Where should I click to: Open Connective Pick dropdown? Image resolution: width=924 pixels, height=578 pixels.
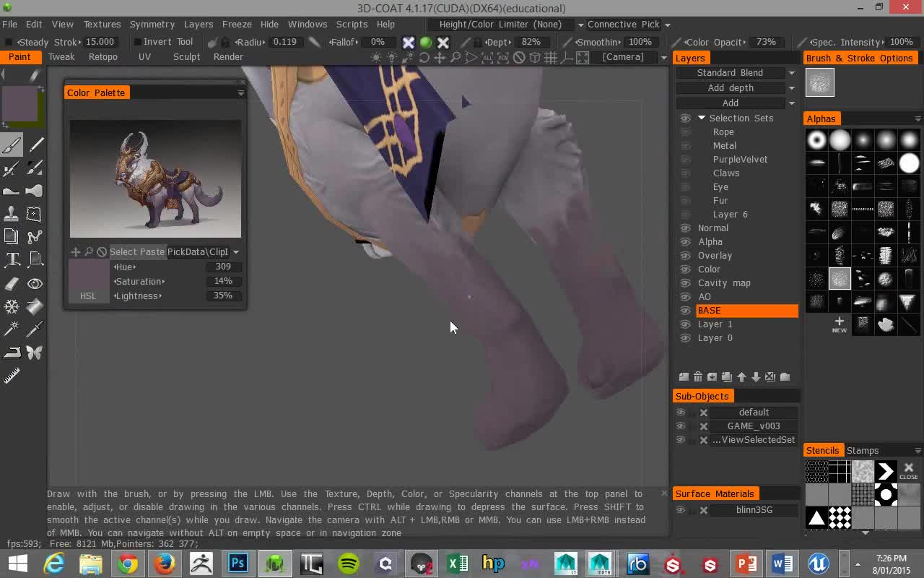coord(628,25)
